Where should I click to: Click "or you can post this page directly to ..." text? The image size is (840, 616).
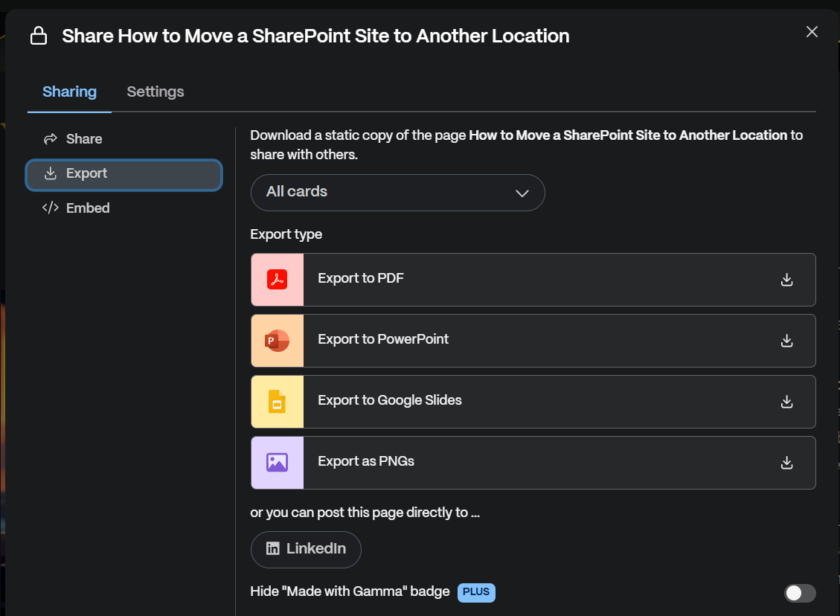point(365,513)
